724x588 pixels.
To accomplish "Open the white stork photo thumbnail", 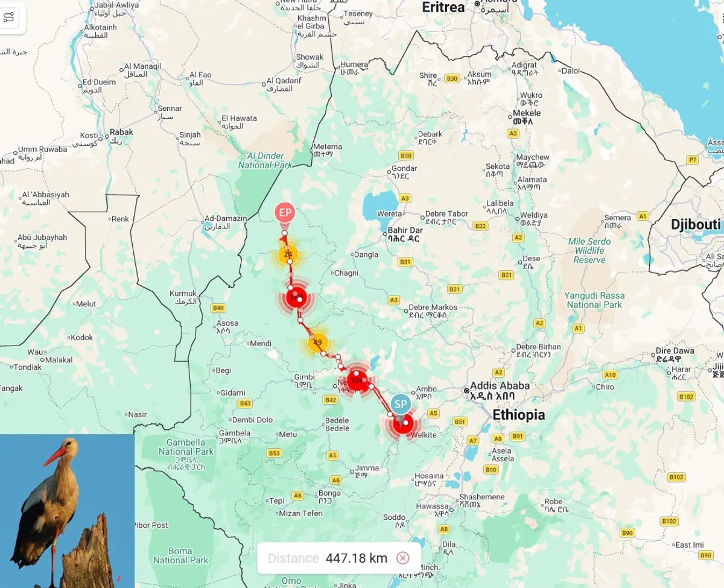I will tap(67, 511).
